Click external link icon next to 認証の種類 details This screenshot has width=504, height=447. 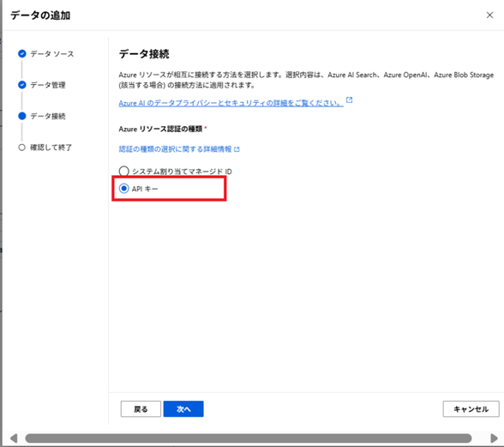click(x=237, y=149)
